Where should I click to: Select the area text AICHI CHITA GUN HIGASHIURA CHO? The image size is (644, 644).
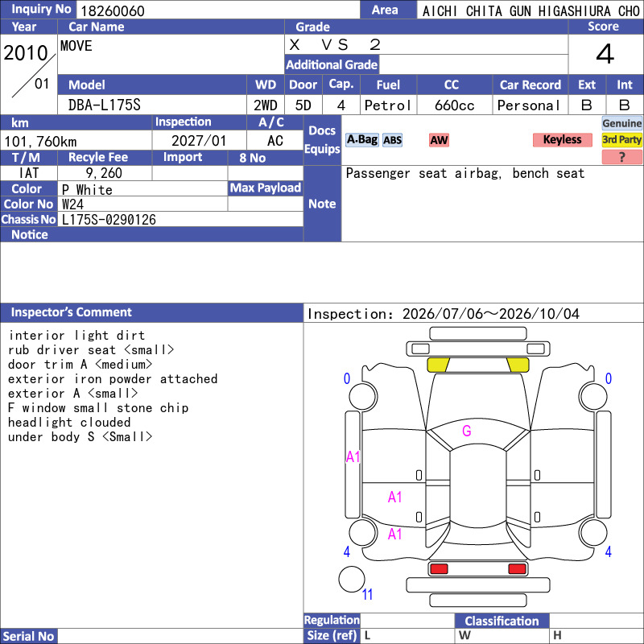pyautogui.click(x=530, y=11)
